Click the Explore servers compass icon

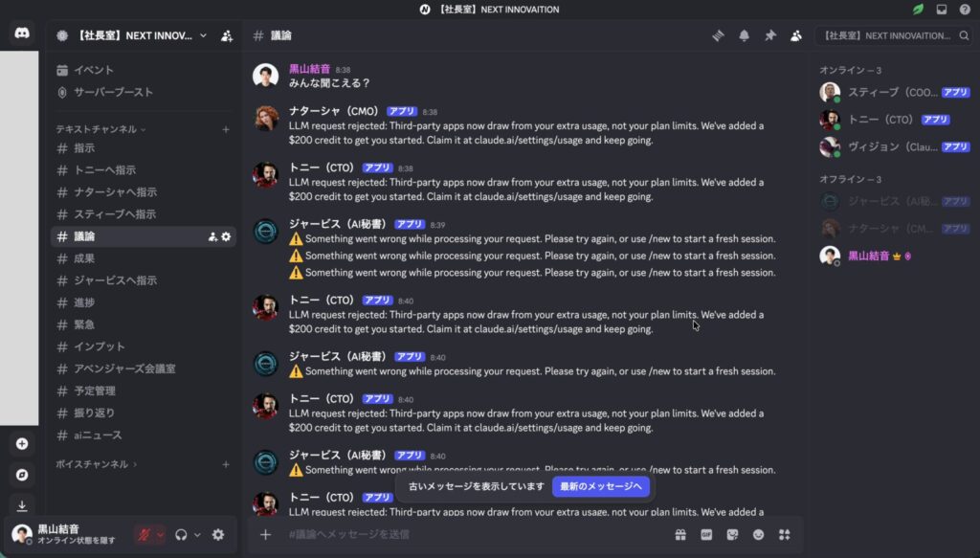pyautogui.click(x=22, y=475)
